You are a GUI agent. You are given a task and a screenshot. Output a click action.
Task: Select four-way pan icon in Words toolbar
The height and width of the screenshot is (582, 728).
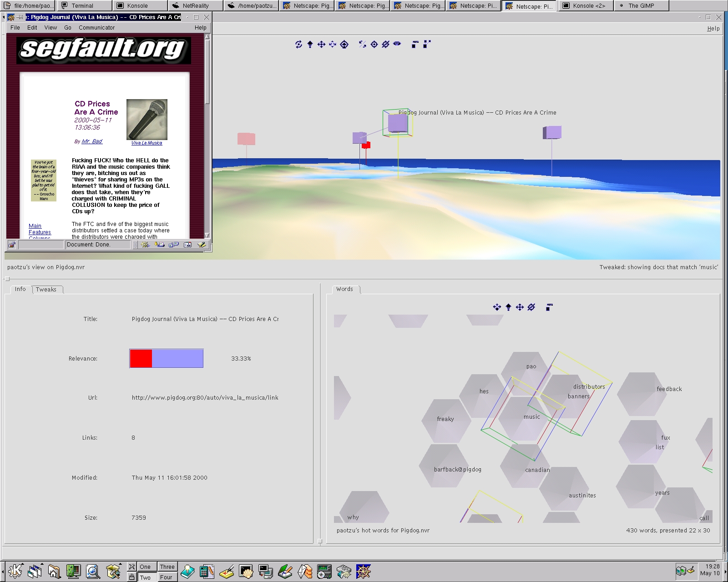520,307
